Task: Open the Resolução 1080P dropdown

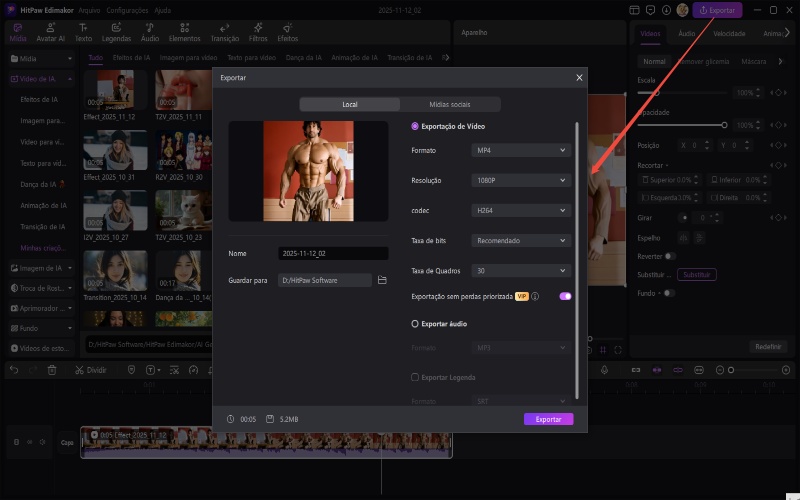Action: 520,180
